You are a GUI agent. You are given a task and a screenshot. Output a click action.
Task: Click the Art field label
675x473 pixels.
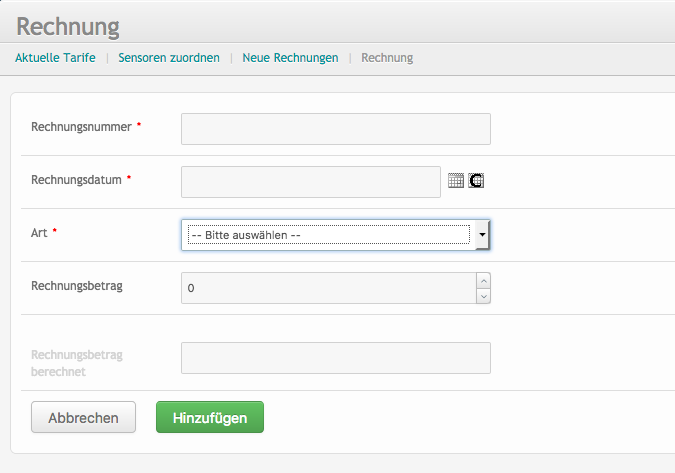[40, 232]
